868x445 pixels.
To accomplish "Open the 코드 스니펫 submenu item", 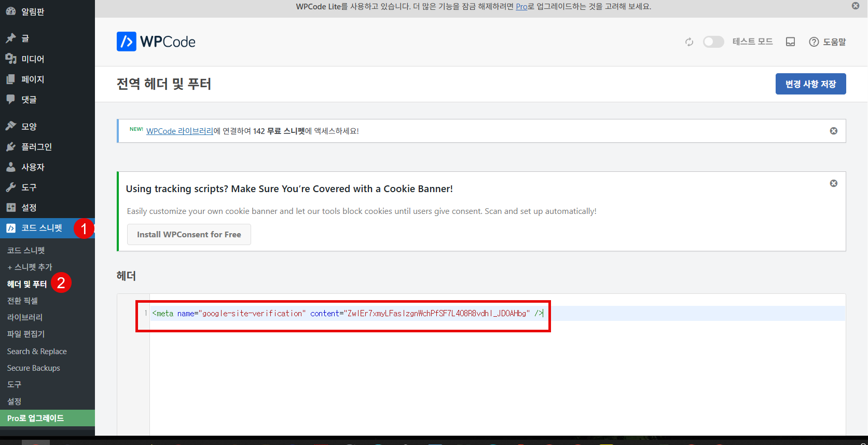I will point(26,250).
